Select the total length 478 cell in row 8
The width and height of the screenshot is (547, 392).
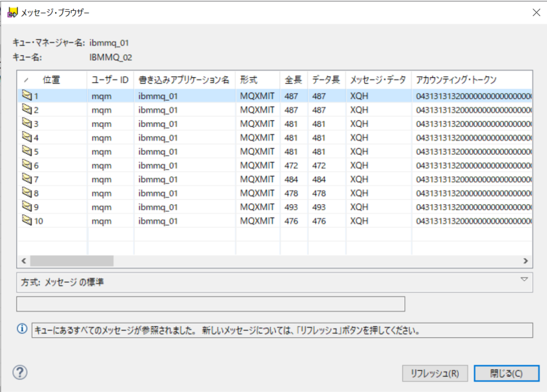291,193
